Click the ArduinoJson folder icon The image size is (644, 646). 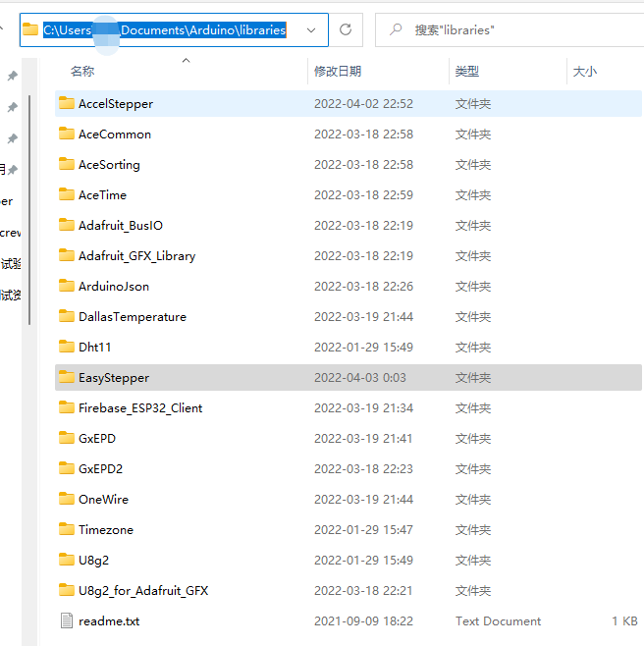pyautogui.click(x=67, y=286)
